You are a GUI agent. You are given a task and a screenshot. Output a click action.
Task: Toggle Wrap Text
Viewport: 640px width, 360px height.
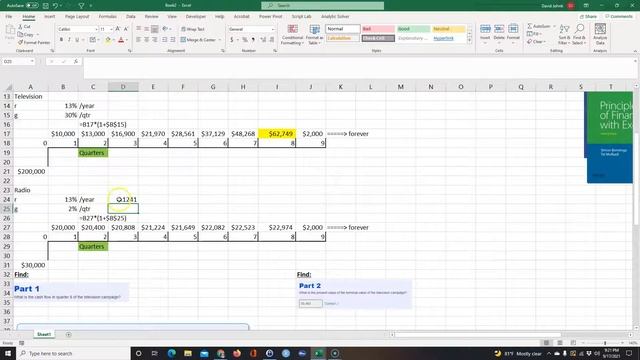(193, 29)
